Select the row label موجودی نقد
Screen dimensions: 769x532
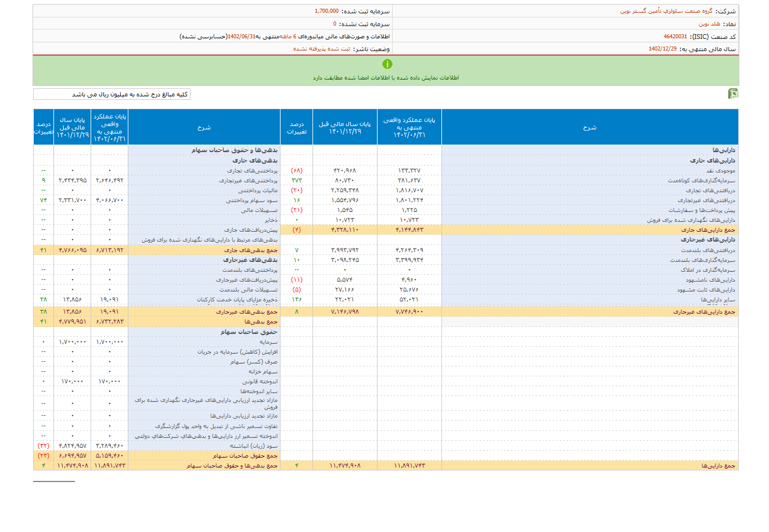tap(721, 171)
